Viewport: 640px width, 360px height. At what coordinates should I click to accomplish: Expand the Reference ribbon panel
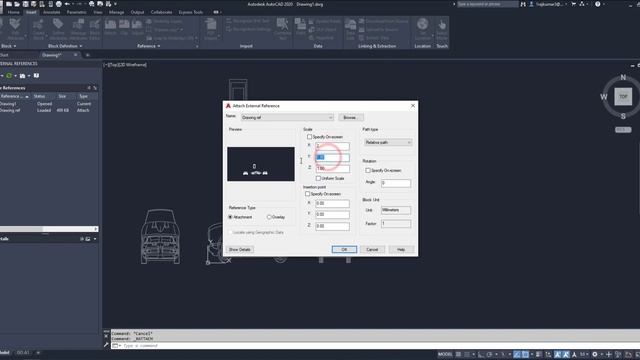click(148, 46)
